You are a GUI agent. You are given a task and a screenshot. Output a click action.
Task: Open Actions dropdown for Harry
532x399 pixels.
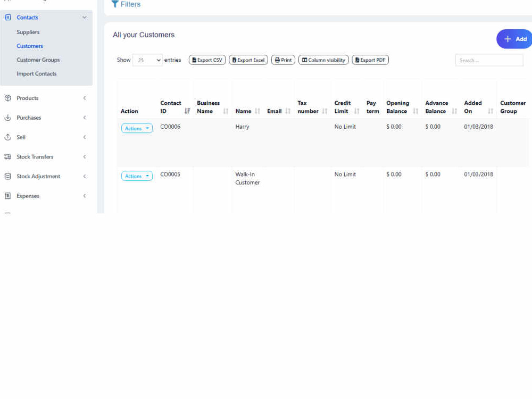(137, 128)
